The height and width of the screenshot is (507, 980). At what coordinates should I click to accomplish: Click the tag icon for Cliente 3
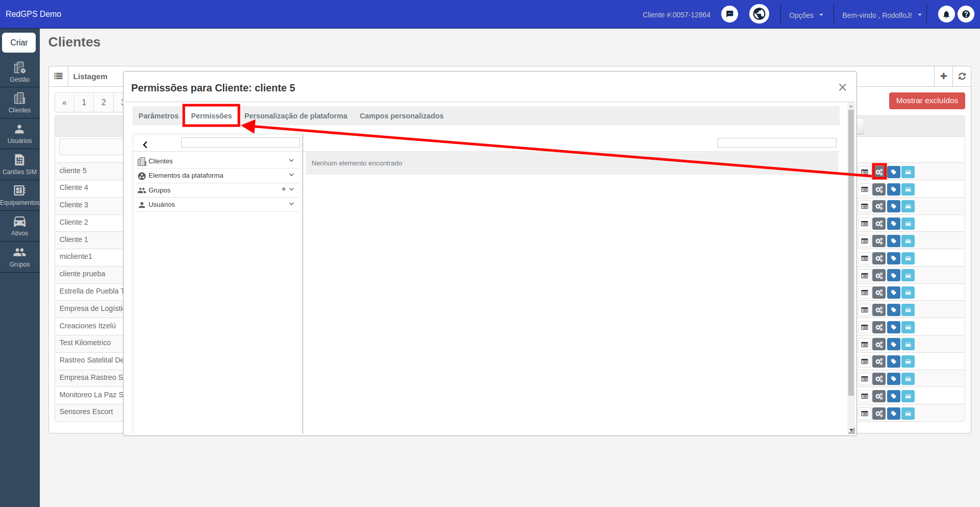point(893,206)
